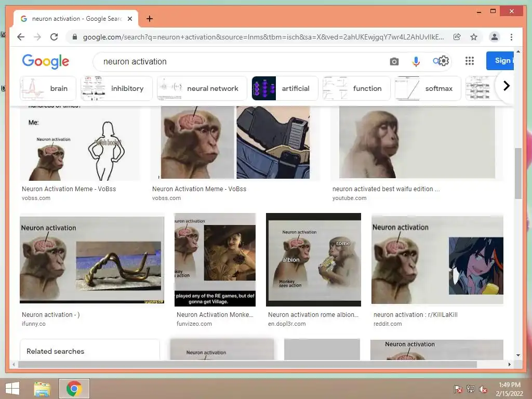Click the Sign in button
The height and width of the screenshot is (399, 532).
[x=500, y=61]
